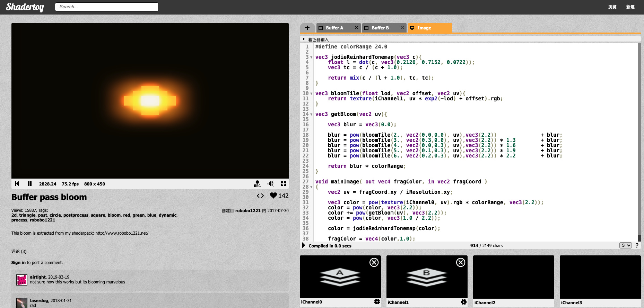Pause the shader playback

(30, 184)
